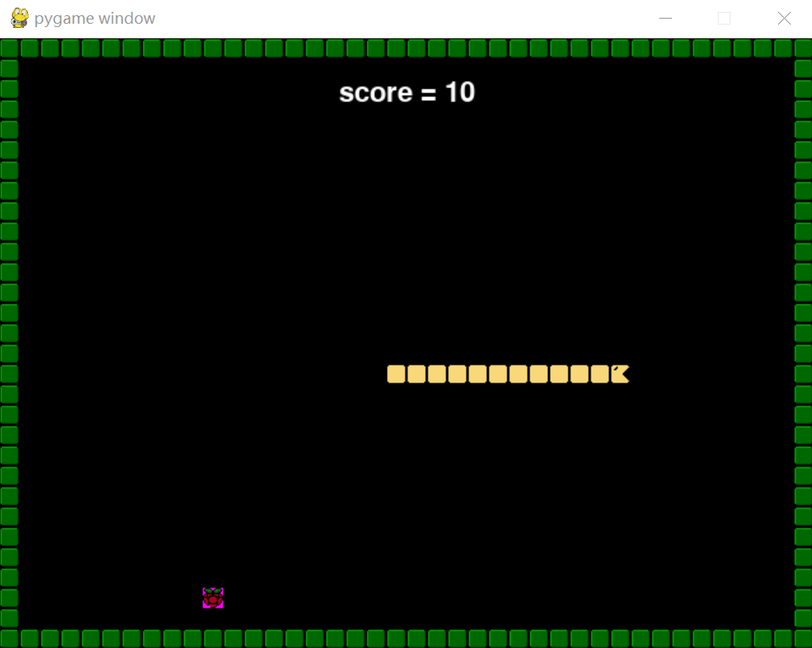812x648 pixels.
Task: Click the body segment directly behind snake head
Action: coord(600,374)
